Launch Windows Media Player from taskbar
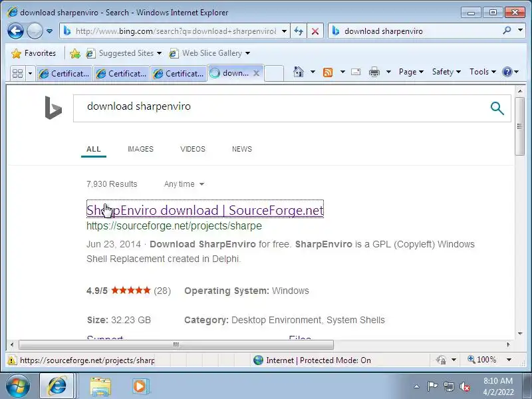Viewport: 532px width, 399px height. pyautogui.click(x=140, y=386)
